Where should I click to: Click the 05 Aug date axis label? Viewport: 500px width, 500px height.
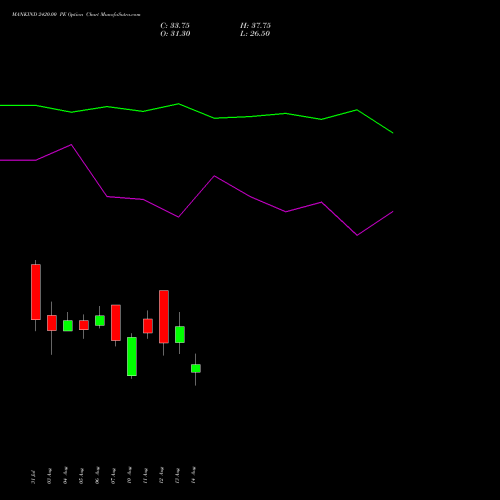click(x=81, y=476)
